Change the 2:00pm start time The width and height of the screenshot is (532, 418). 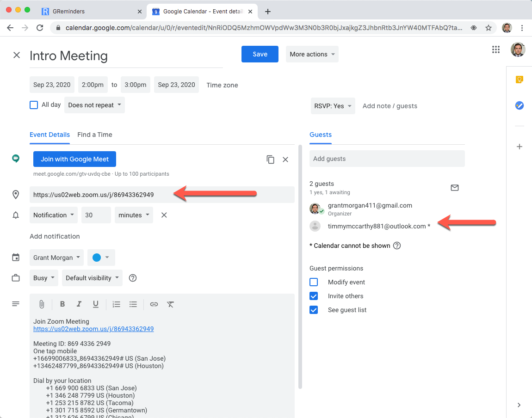click(93, 85)
